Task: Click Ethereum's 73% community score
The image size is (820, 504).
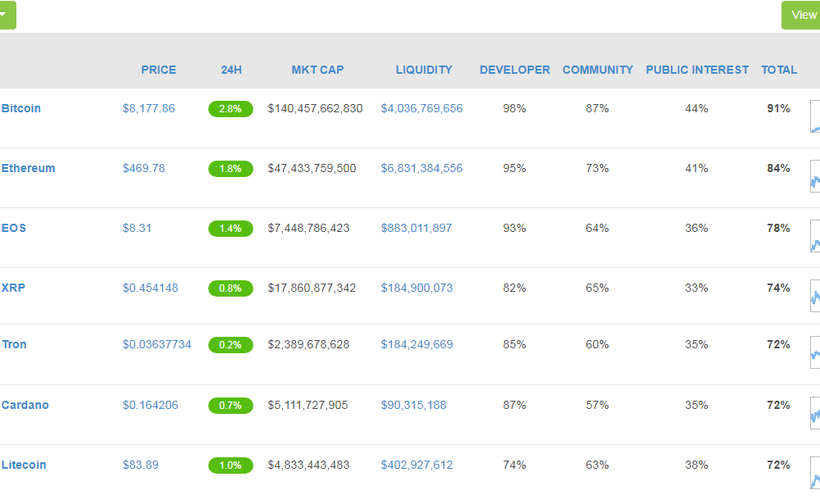Action: [597, 168]
